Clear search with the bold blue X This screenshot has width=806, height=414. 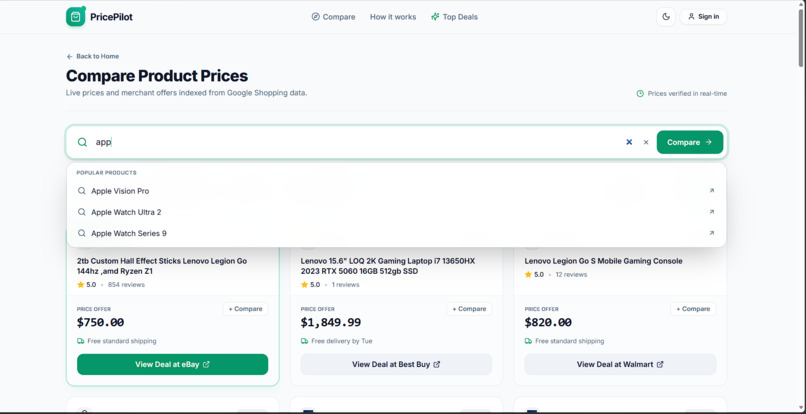pos(629,142)
